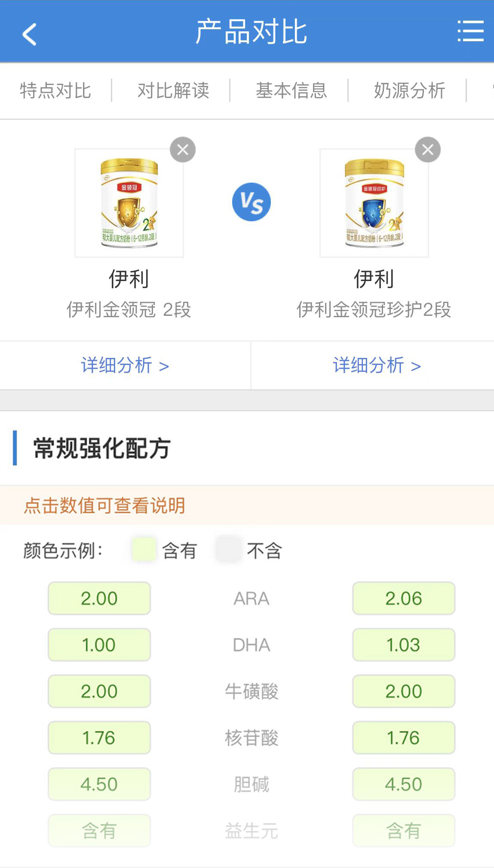Click the gray 不含 legend swatch
This screenshot has width=494, height=868.
pos(228,550)
